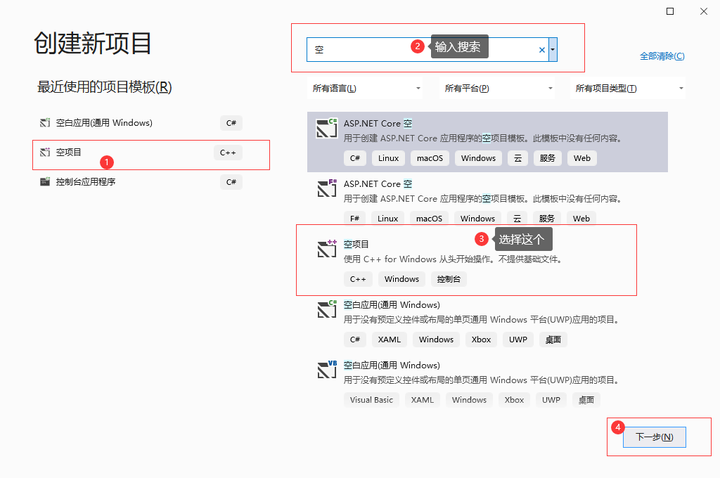This screenshot has width=720, height=478.
Task: Click the 全部清除 clear all link
Action: (x=662, y=56)
